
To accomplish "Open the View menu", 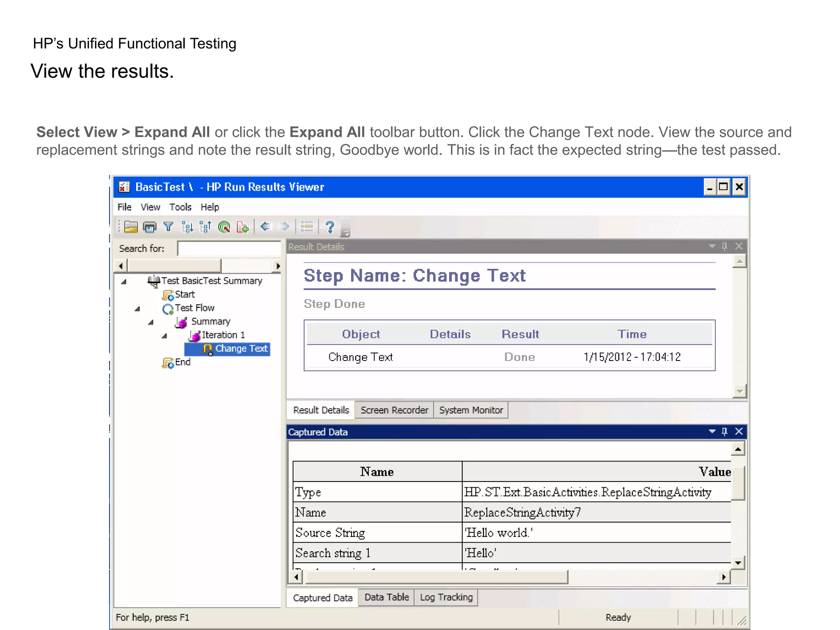I will coord(150,207).
